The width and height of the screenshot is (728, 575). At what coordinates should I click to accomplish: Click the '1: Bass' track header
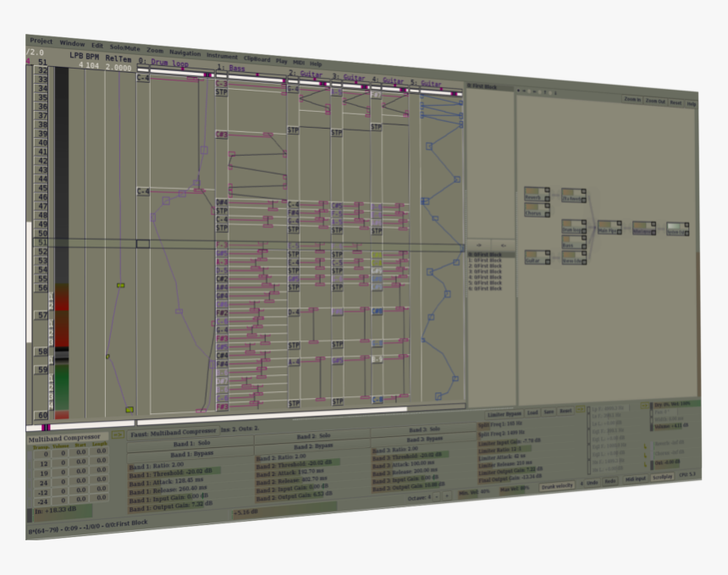click(x=231, y=69)
